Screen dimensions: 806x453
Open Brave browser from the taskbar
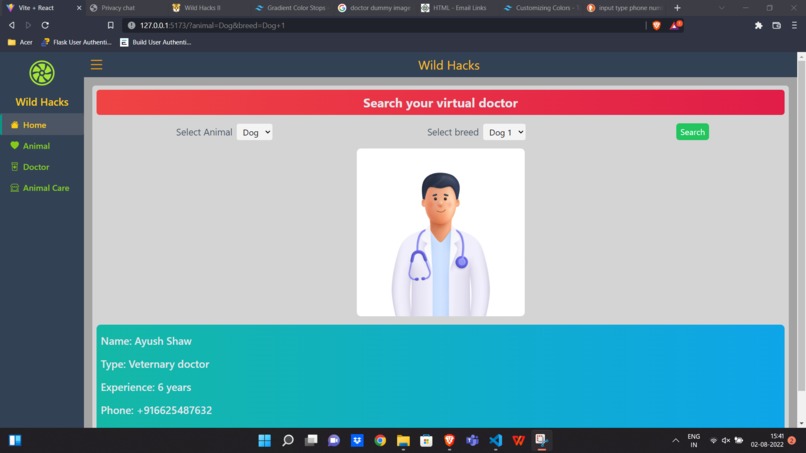pos(449,440)
